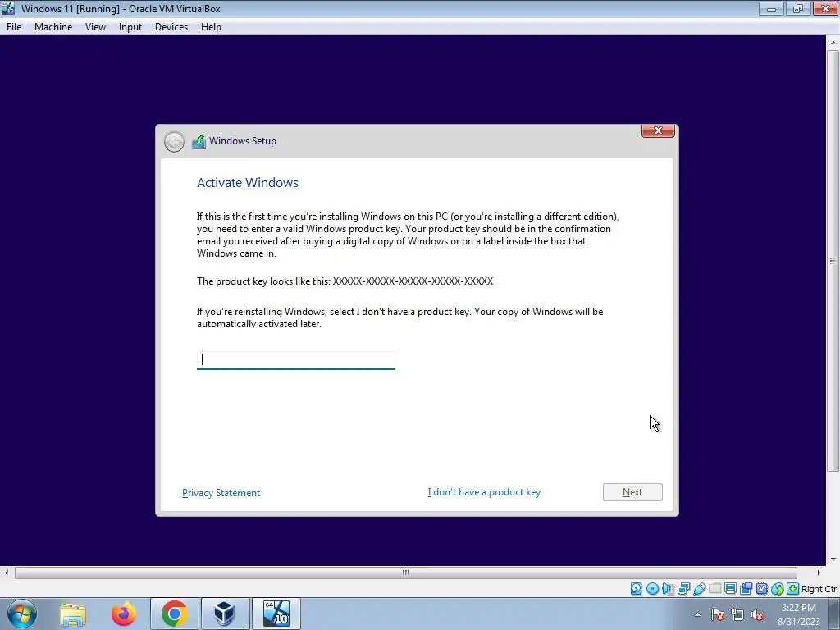Show hidden tray icons arrow

coord(697,614)
